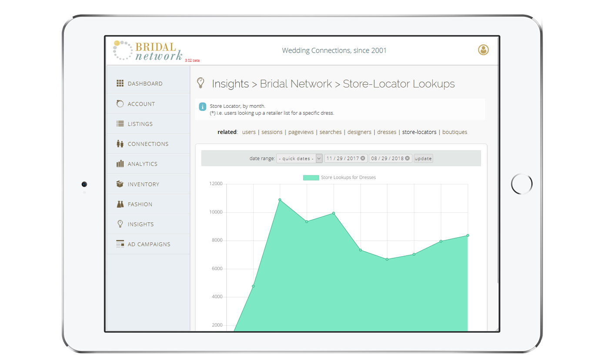Image resolution: width=609 pixels, height=364 pixels.
Task: Click the 12000 y-axis label
Action: tap(216, 184)
